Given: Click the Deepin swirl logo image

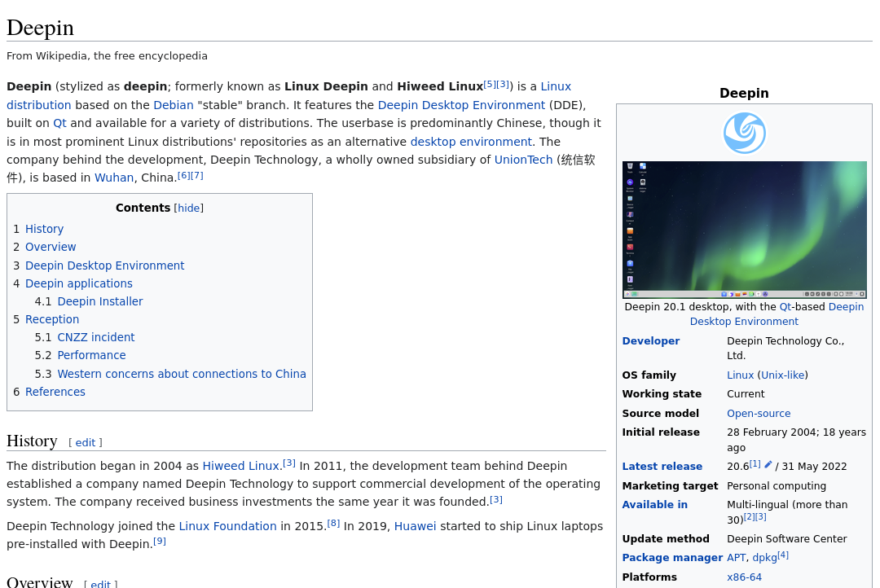Looking at the screenshot, I should click(744, 133).
